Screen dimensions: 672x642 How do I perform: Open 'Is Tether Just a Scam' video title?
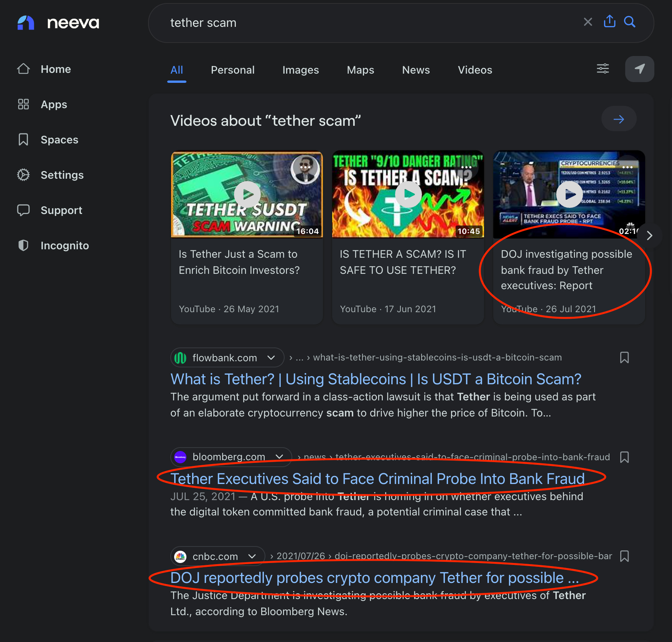pyautogui.click(x=239, y=262)
